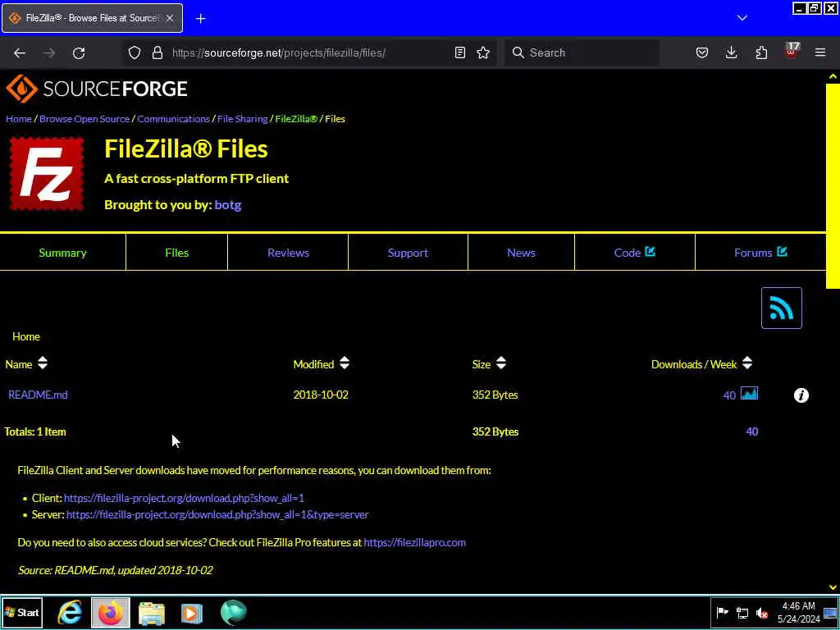Sort by Modified column arrows

(345, 363)
